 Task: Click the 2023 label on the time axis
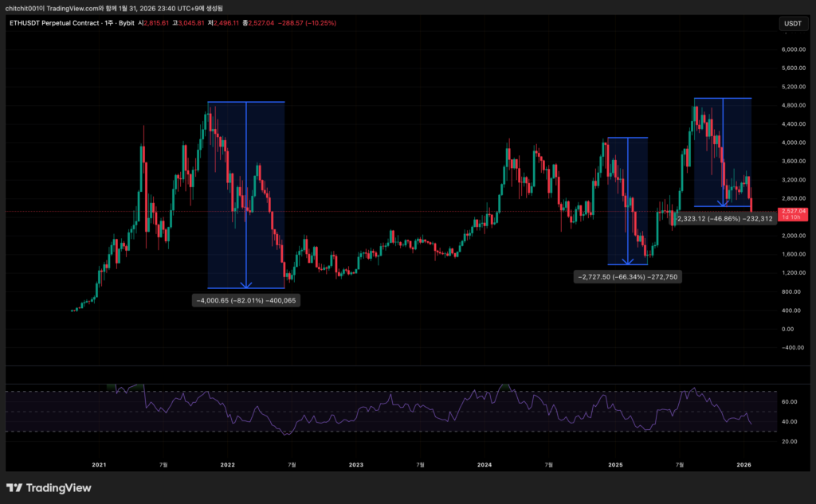[x=356, y=464]
